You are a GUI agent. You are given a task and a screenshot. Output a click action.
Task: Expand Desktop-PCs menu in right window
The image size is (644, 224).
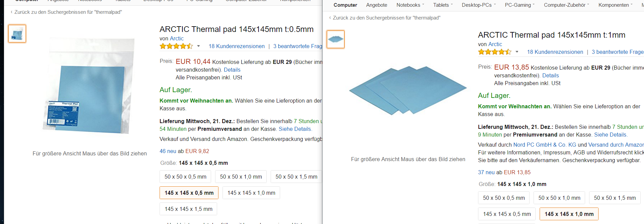point(479,5)
